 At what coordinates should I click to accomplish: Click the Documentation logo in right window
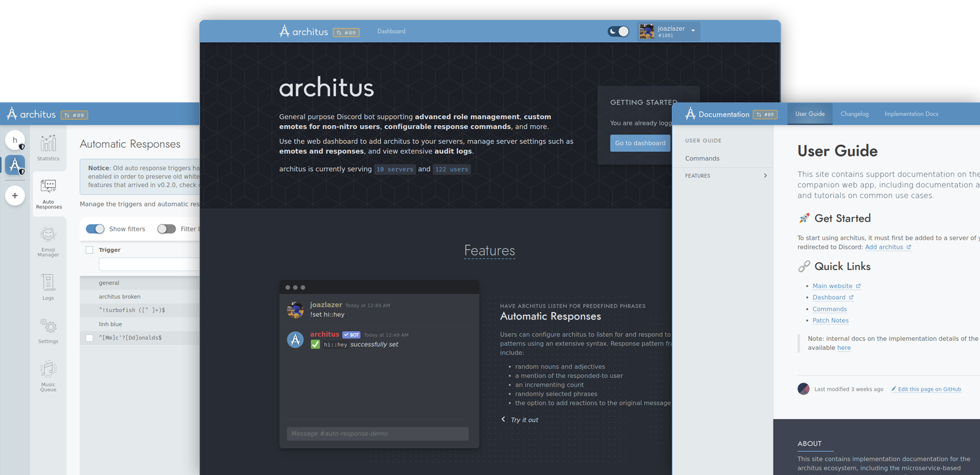coord(717,114)
